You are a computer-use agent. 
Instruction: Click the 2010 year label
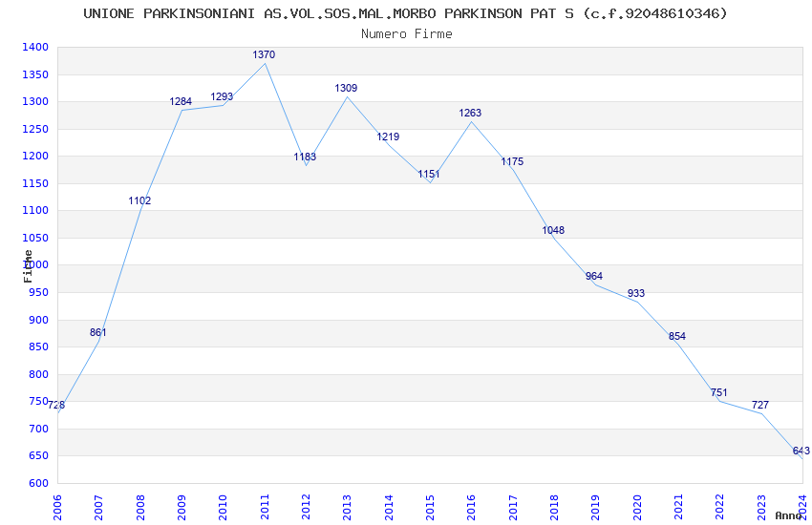(223, 508)
